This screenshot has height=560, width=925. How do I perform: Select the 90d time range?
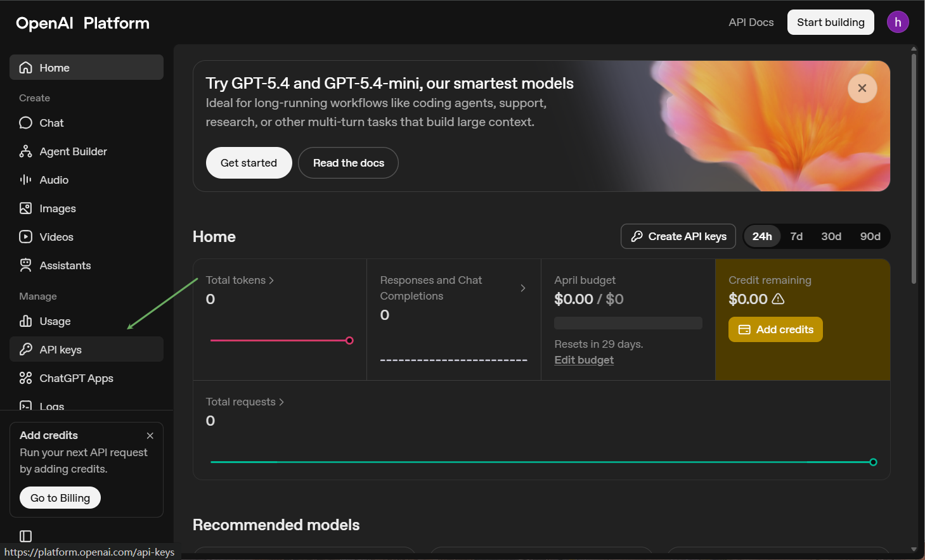(x=870, y=236)
